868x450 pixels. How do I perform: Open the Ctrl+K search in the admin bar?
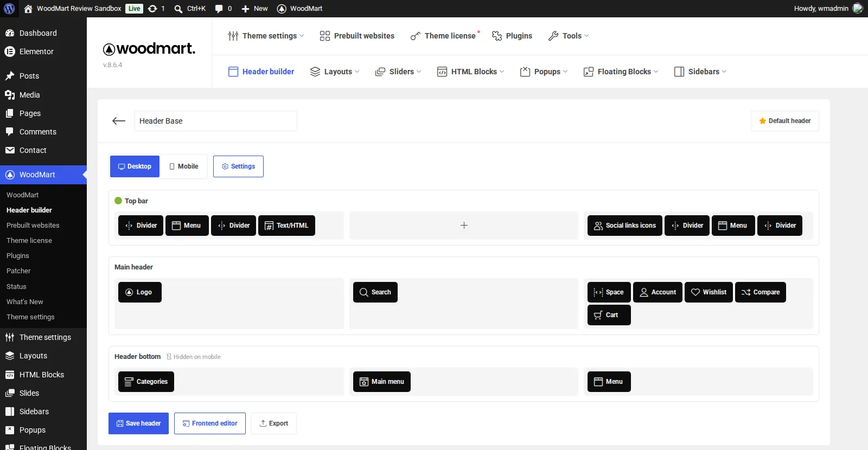click(x=190, y=9)
